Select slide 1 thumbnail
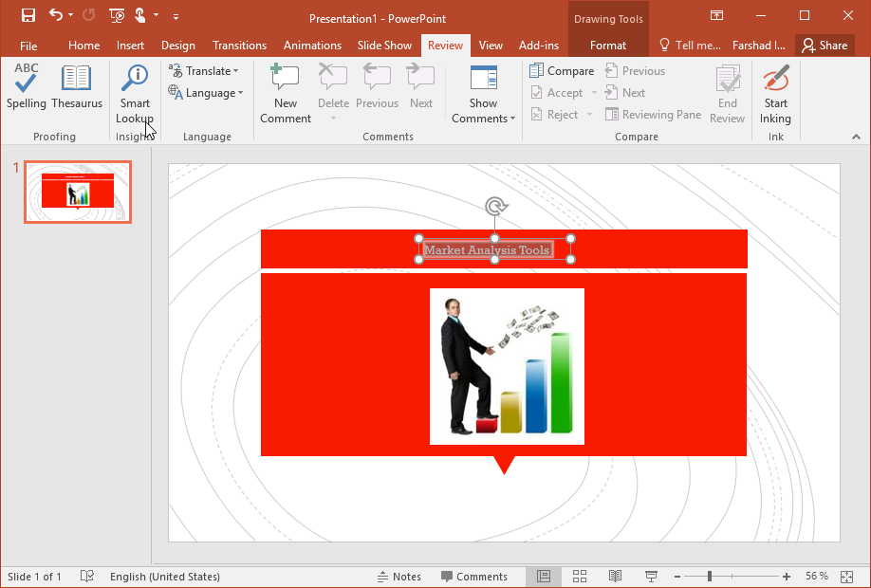 78,193
